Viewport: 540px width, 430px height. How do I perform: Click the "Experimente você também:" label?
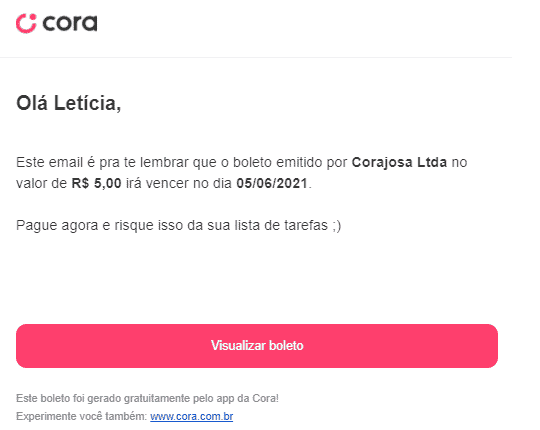pyautogui.click(x=81, y=416)
